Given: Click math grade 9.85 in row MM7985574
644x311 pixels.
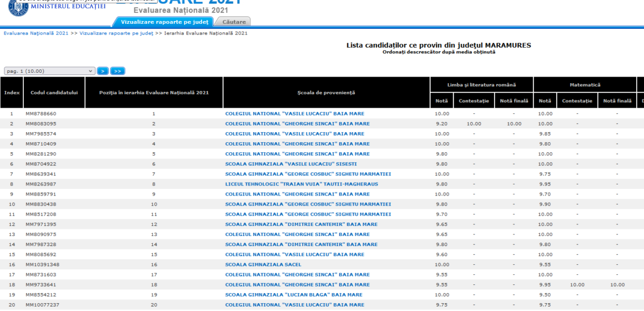Looking at the screenshot, I should point(545,134).
